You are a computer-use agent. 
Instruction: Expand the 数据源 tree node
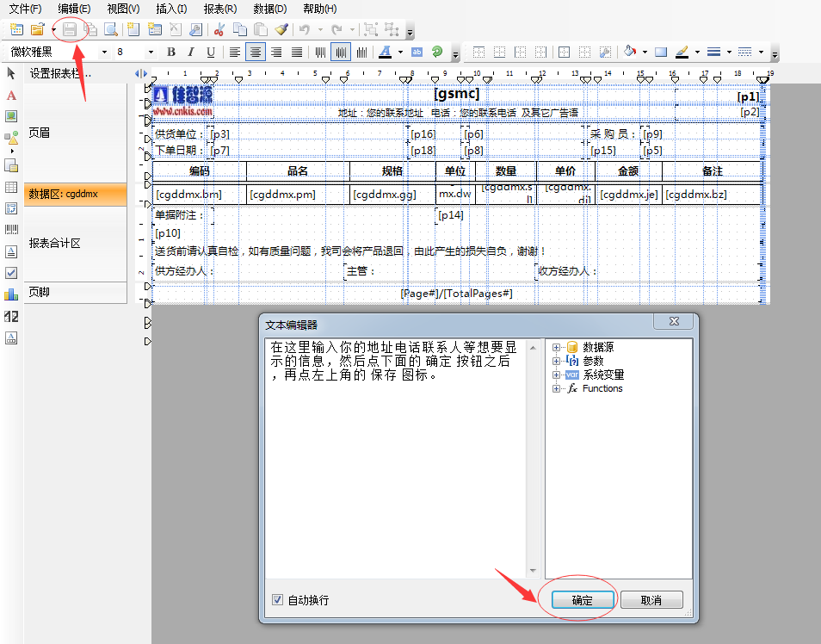(556, 348)
